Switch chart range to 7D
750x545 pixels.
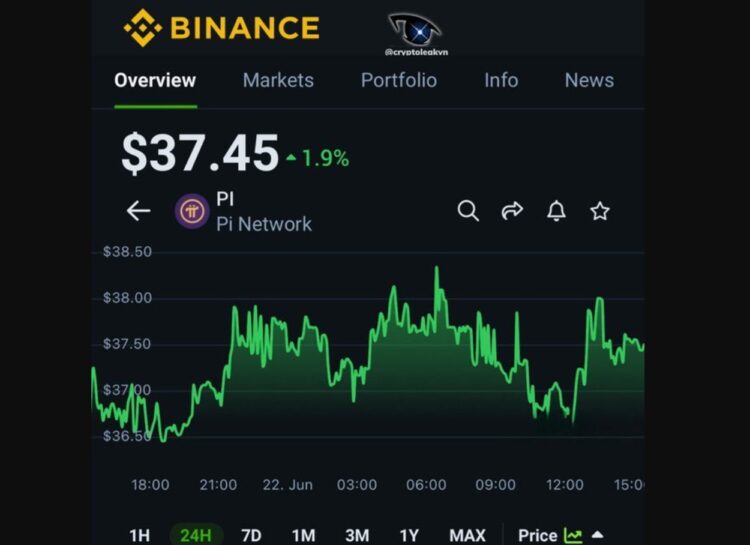(x=251, y=535)
